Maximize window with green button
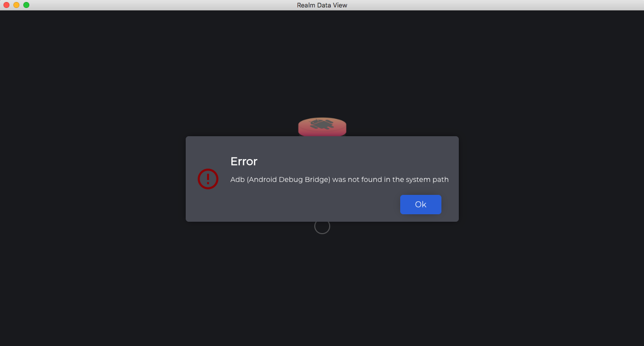Viewport: 644px width, 346px height. tap(26, 5)
